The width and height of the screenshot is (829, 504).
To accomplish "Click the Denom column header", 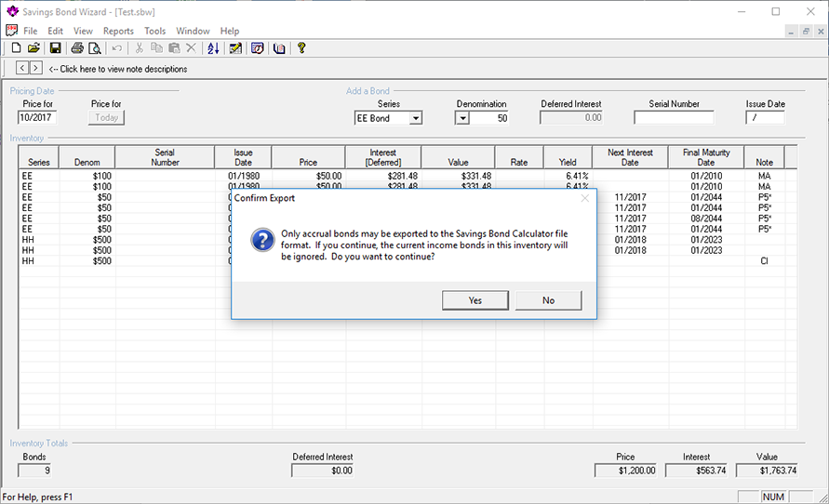I will (87, 157).
